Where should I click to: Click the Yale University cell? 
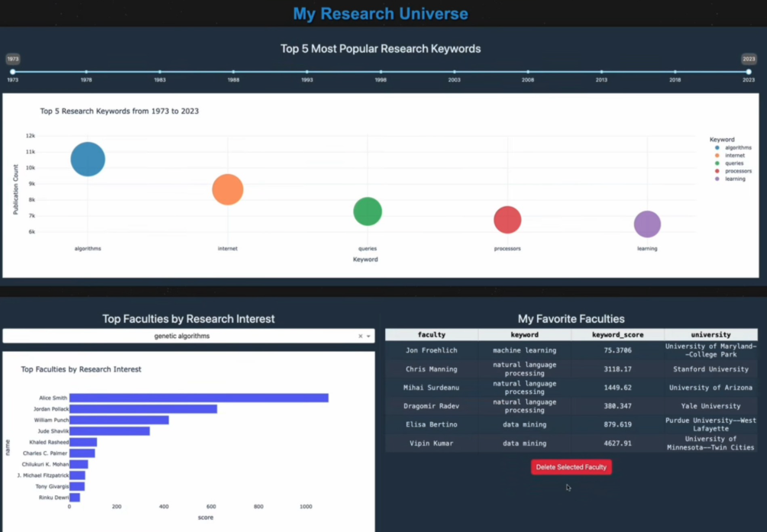(x=710, y=406)
